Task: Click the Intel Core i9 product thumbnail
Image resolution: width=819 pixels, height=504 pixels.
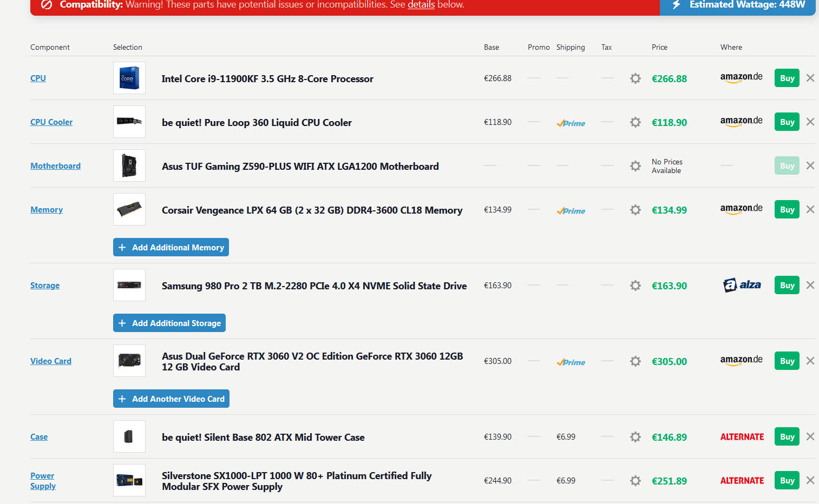Action: pos(129,78)
